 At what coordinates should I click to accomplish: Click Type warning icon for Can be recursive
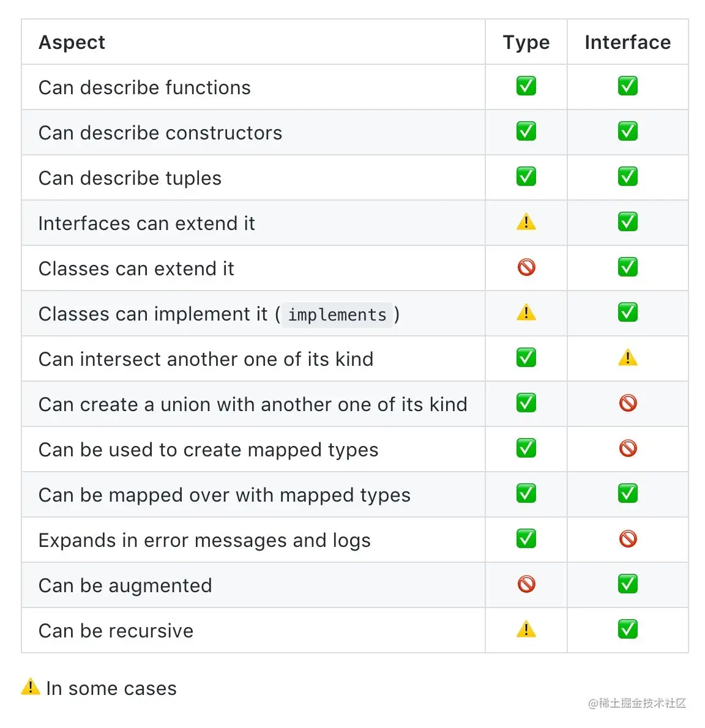(x=526, y=629)
